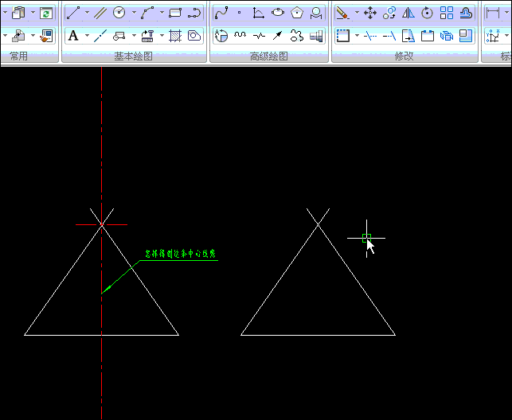Pick the Polygon pentagon tool

point(297,13)
